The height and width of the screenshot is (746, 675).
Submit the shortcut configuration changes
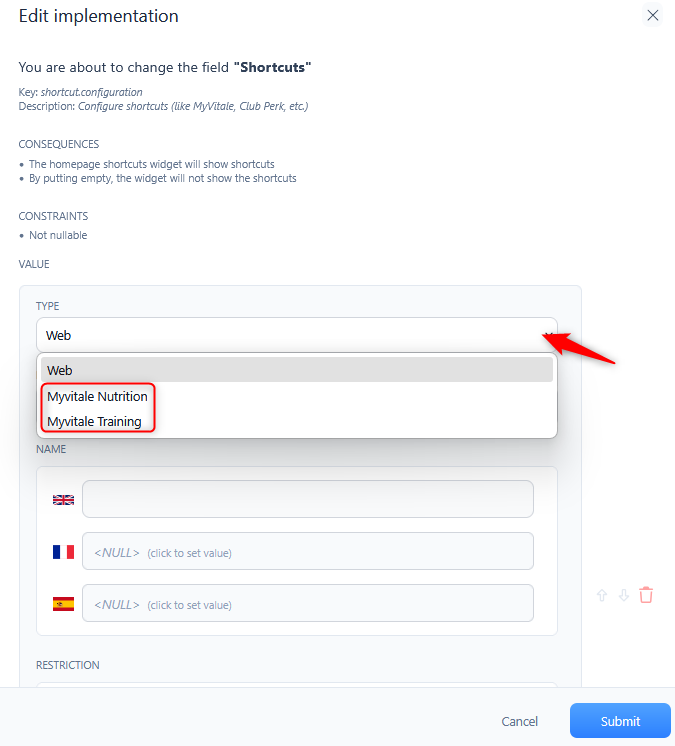pos(620,721)
